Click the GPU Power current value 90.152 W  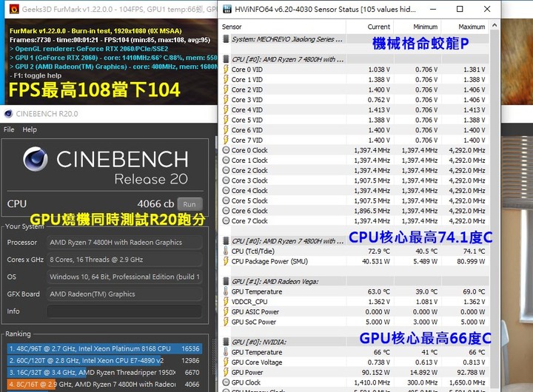click(375, 372)
